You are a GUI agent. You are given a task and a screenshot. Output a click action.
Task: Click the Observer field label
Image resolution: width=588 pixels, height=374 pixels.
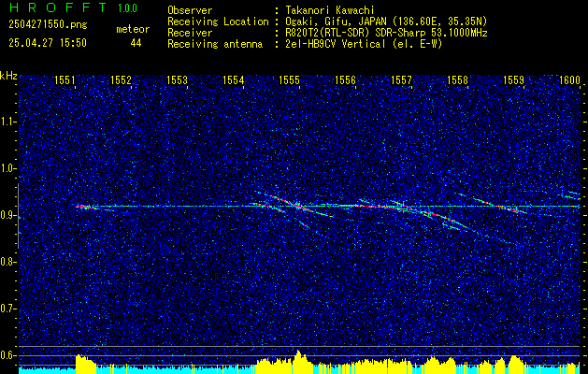click(190, 10)
